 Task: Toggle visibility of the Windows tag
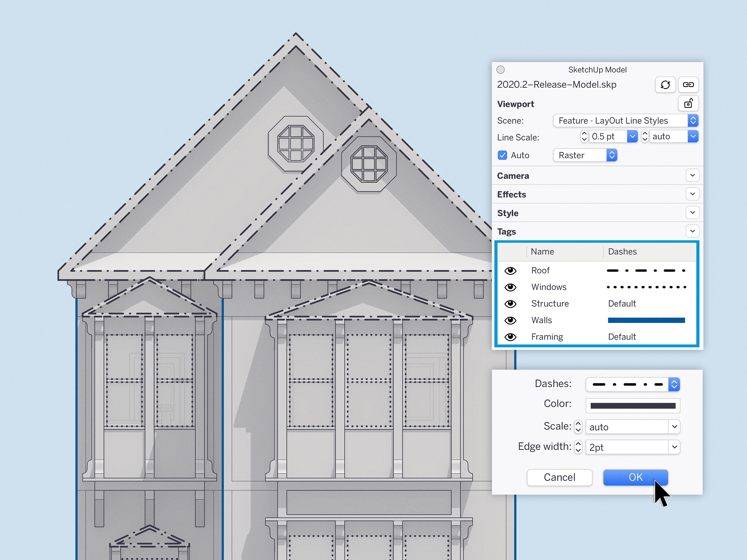(x=510, y=287)
